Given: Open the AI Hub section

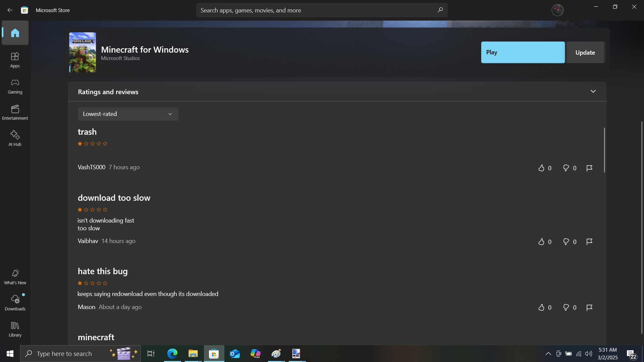Looking at the screenshot, I should point(15,139).
